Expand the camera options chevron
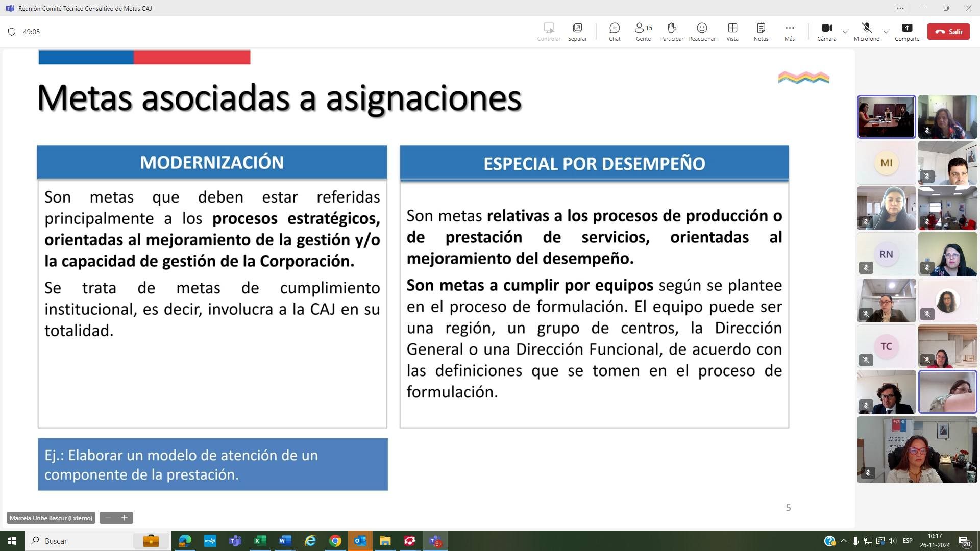Screen dimensions: 980x551 point(845,32)
